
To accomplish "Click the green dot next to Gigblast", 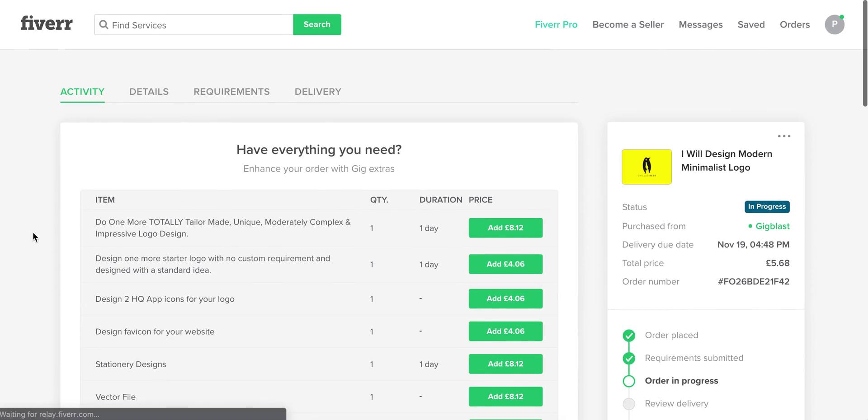I will (749, 226).
